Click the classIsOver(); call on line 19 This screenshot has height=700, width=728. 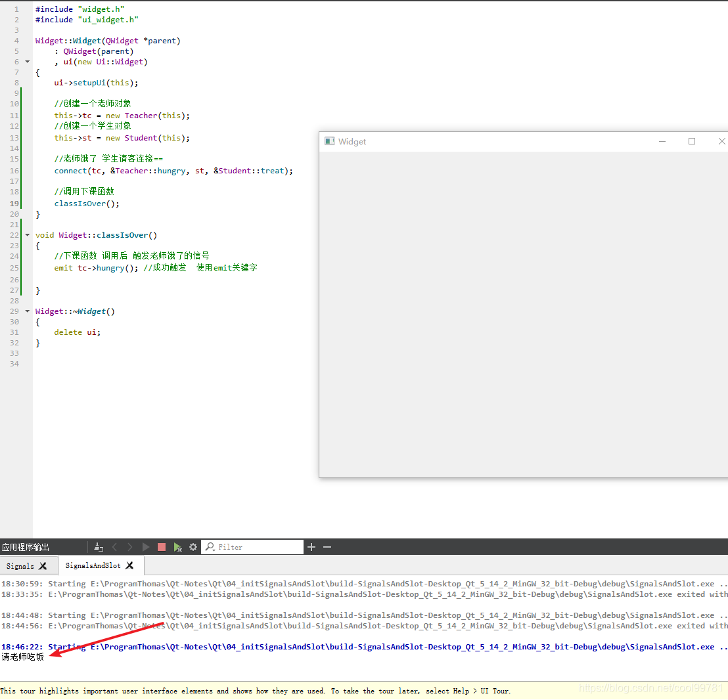(x=86, y=204)
